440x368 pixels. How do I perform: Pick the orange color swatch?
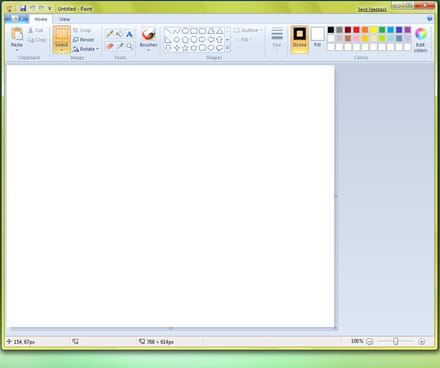(x=365, y=30)
